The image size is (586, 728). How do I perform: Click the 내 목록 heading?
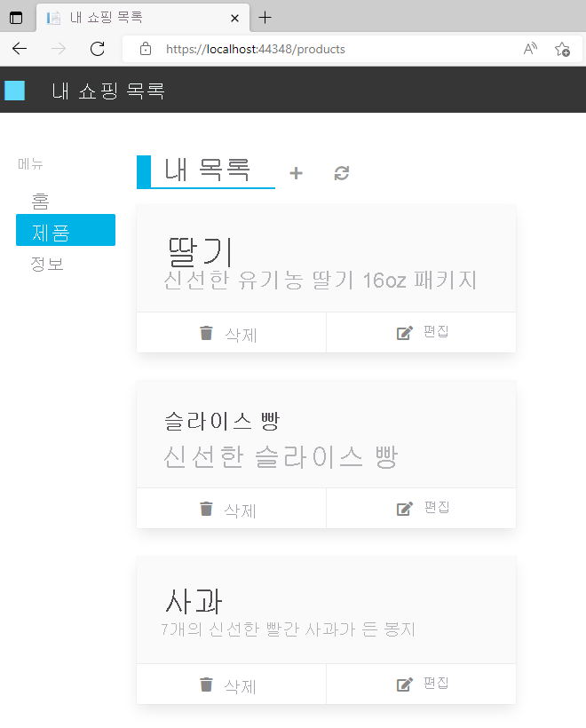[x=207, y=170]
